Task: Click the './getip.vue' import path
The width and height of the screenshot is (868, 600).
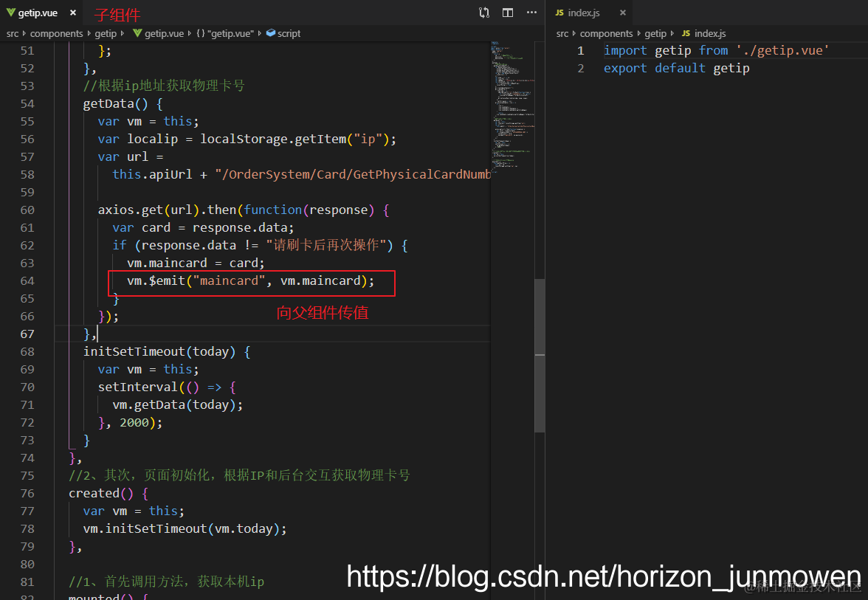Action: click(782, 50)
